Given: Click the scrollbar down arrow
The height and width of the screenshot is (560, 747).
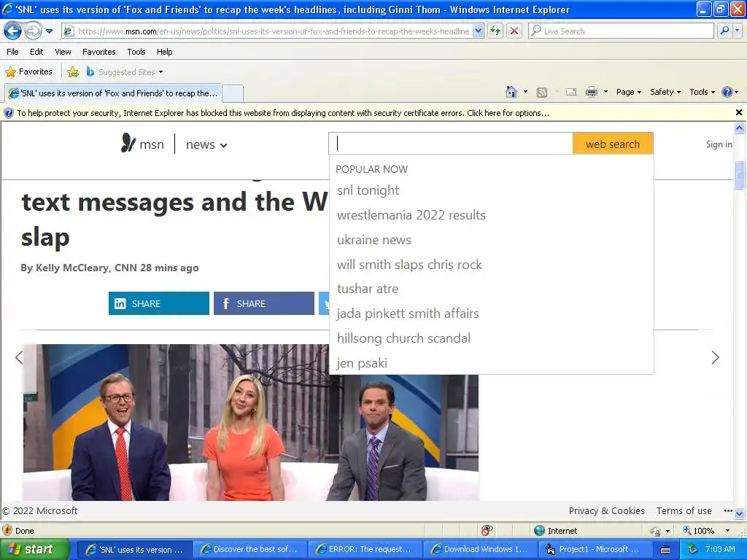Looking at the screenshot, I should tap(739, 514).
